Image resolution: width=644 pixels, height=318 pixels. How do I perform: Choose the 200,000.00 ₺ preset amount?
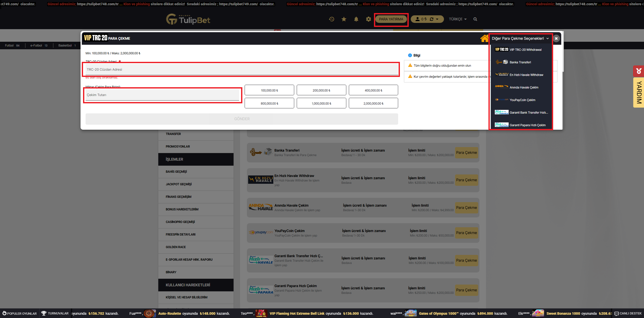(x=321, y=90)
